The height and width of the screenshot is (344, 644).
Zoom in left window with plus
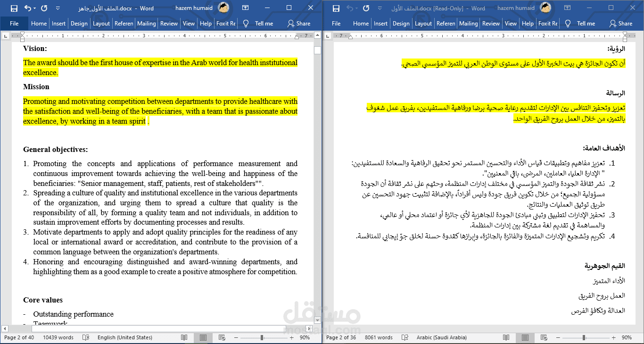pyautogui.click(x=291, y=337)
